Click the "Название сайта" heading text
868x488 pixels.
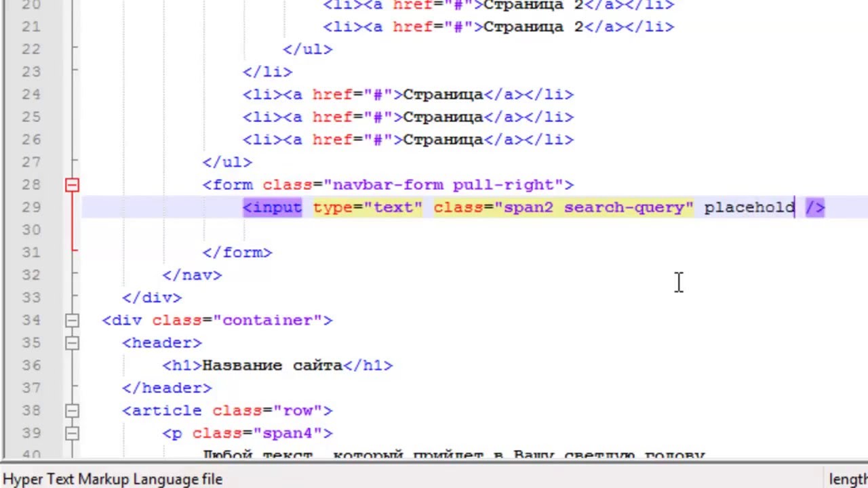(272, 365)
